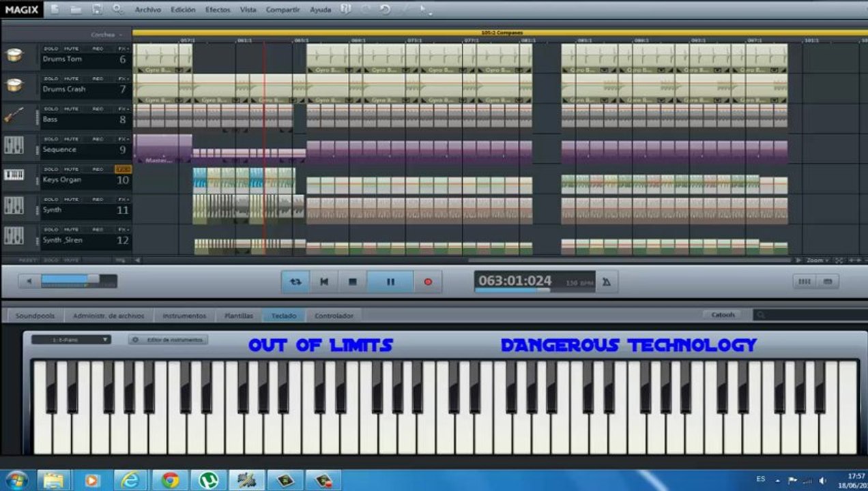Mute the Sequence track

(71, 139)
